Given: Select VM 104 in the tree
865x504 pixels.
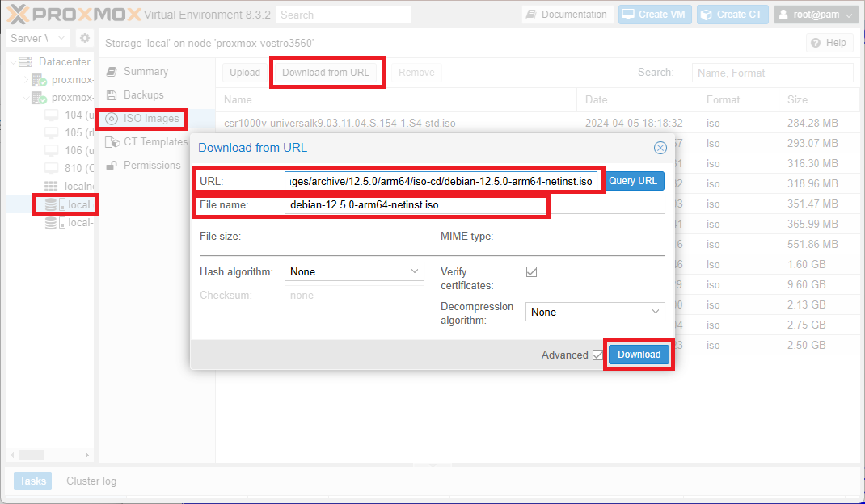Looking at the screenshot, I should pos(69,115).
